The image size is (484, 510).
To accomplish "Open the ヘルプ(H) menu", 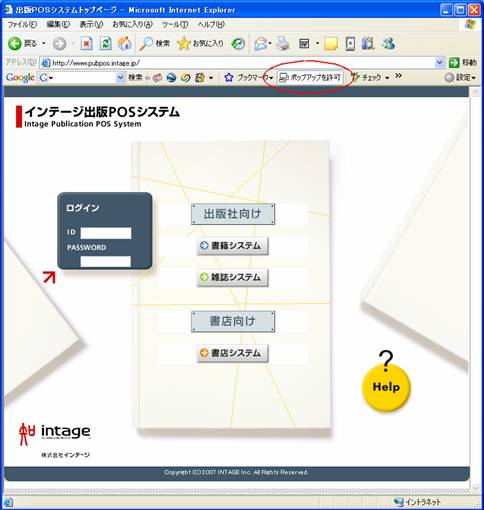I will click(x=211, y=24).
